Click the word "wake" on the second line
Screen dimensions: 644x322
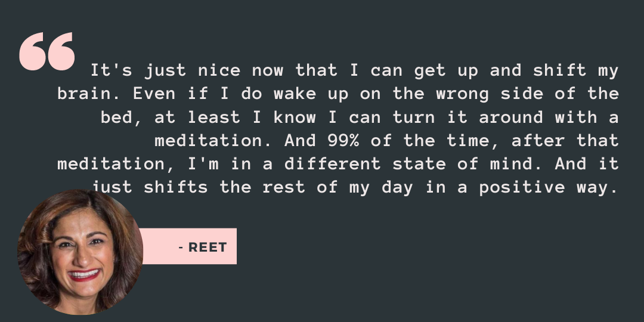pos(295,94)
